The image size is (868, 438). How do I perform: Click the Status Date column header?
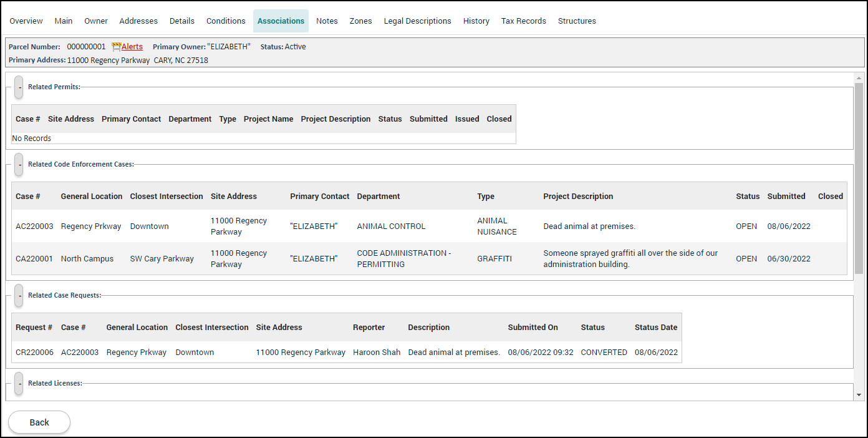(x=656, y=328)
